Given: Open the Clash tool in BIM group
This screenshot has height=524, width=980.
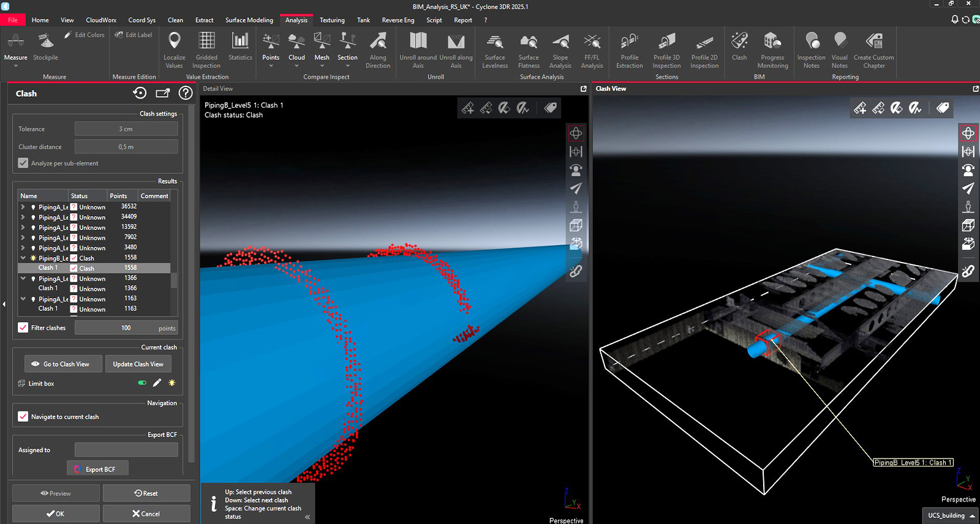Looking at the screenshot, I should coord(739,47).
